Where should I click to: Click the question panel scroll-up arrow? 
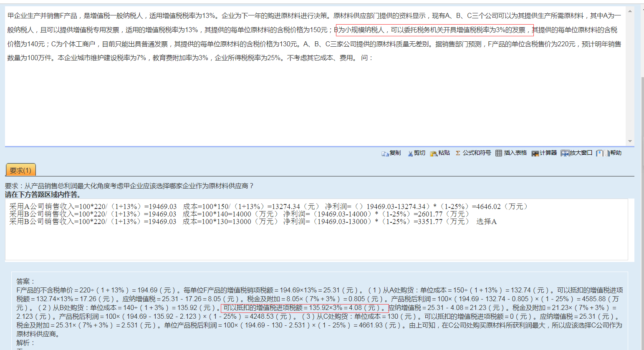(630, 11)
